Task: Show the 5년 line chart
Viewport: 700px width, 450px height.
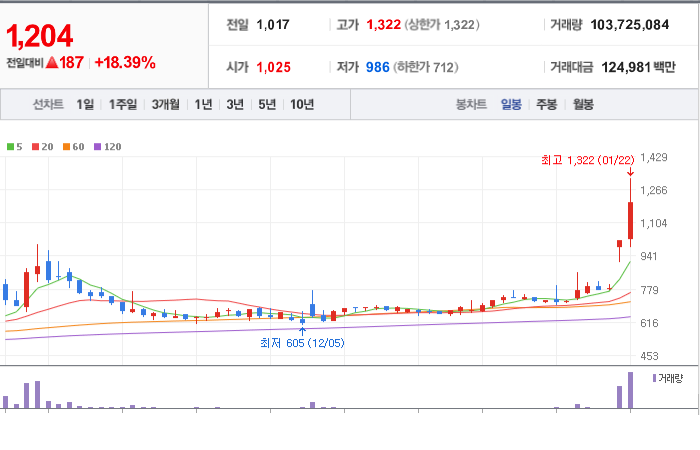Action: [x=267, y=104]
